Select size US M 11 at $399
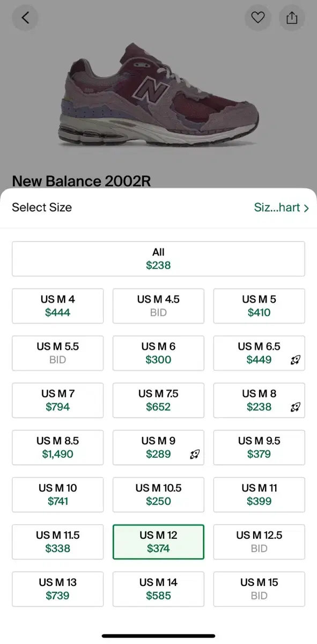This screenshot has height=644, width=317. pos(259,495)
